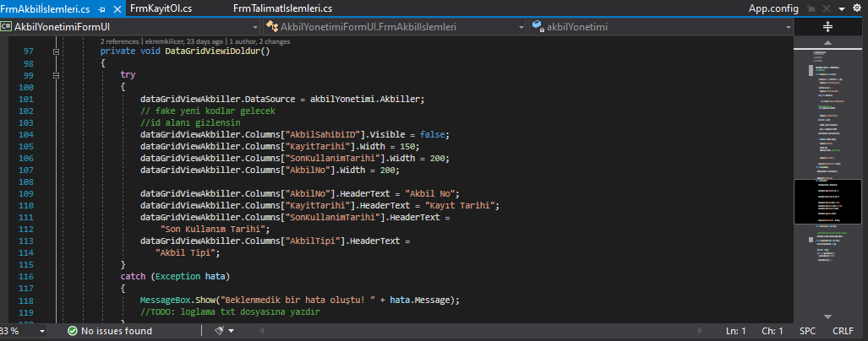Click line number 104 in the gutter
The width and height of the screenshot is (868, 341).
26,134
